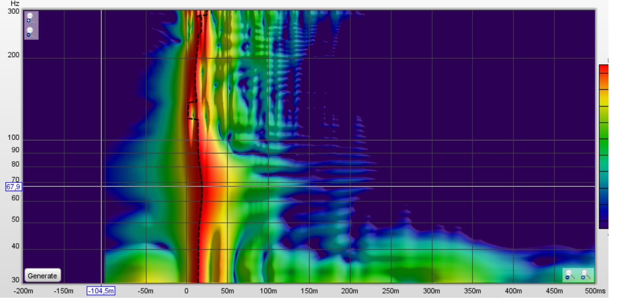
Task: Click the 40 label on frequency axis
Action: tap(15, 247)
